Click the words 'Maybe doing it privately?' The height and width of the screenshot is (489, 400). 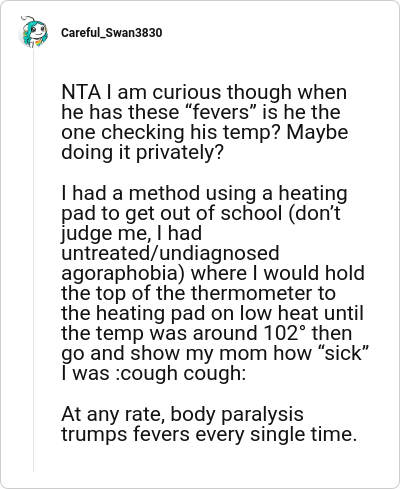(x=205, y=142)
